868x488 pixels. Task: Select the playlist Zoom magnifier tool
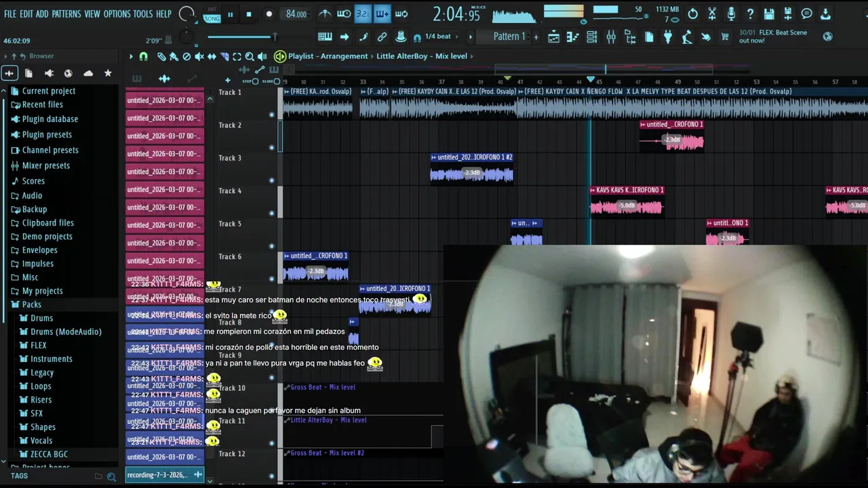[x=250, y=57]
